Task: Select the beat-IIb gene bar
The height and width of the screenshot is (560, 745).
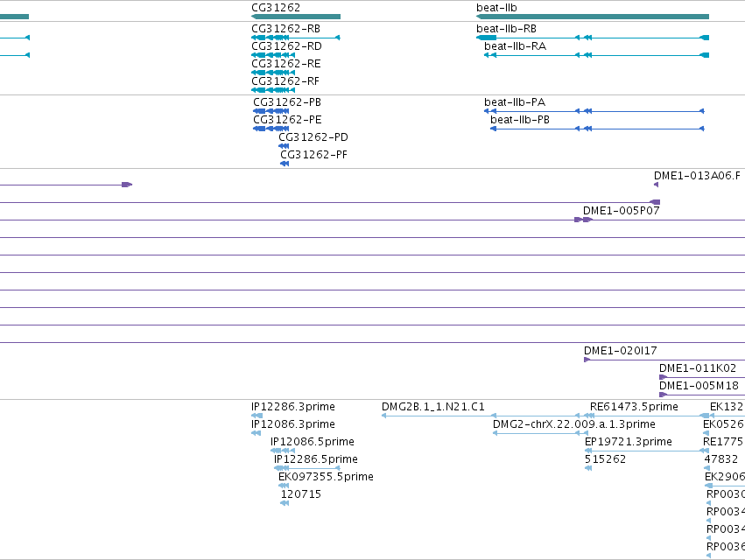Action: (x=593, y=17)
